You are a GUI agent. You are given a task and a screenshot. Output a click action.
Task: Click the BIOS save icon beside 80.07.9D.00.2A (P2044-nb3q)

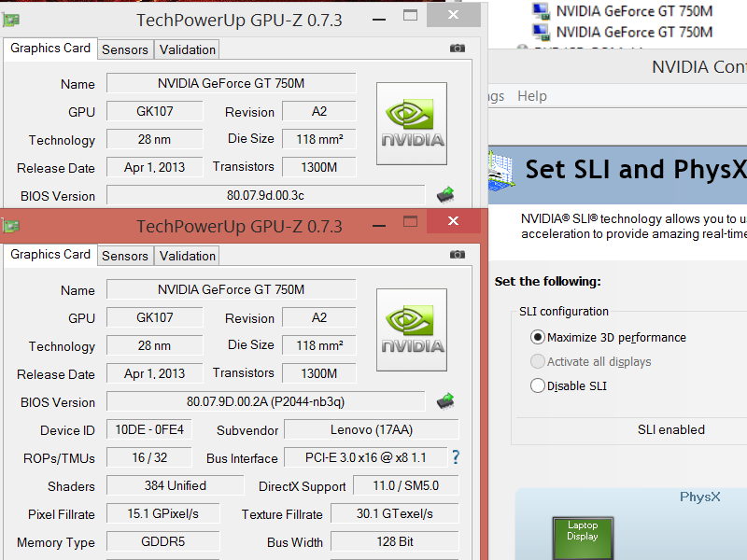[445, 401]
